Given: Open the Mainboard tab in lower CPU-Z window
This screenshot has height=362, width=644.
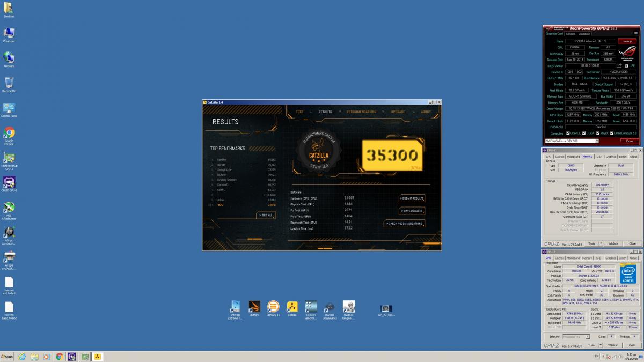Looking at the screenshot, I should point(574,258).
